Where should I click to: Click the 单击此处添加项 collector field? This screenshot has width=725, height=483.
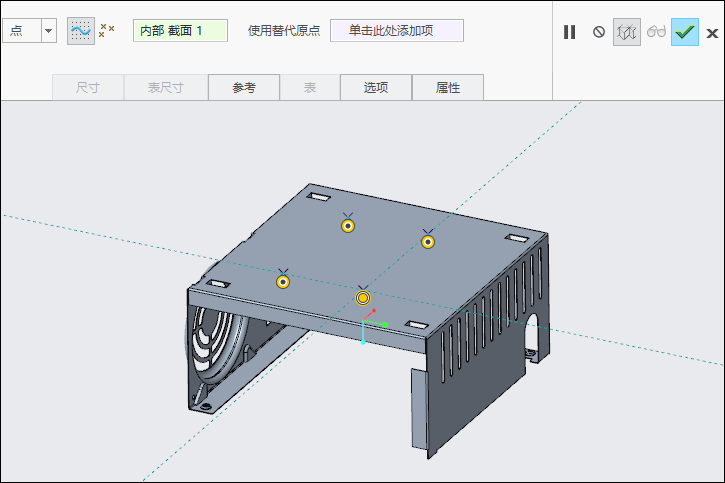tap(397, 31)
